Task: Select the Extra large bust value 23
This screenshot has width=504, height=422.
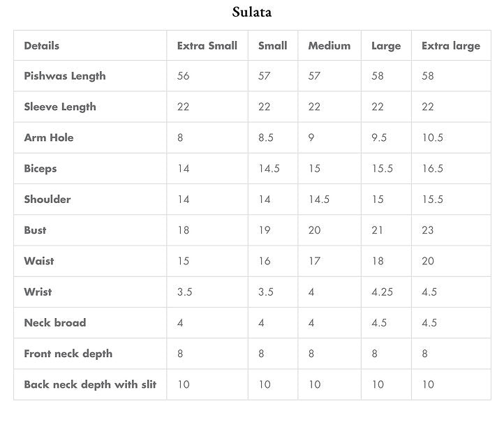Action: 428,230
